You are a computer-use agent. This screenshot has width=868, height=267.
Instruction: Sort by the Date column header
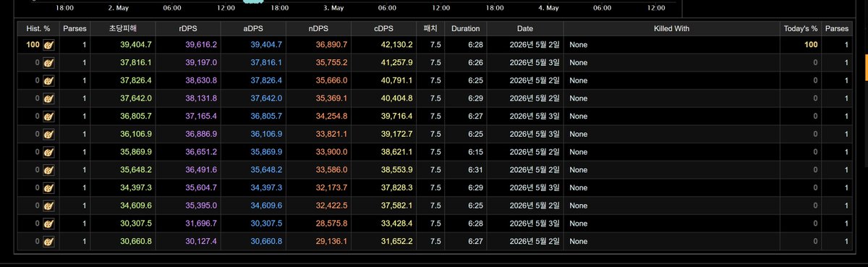pos(525,28)
